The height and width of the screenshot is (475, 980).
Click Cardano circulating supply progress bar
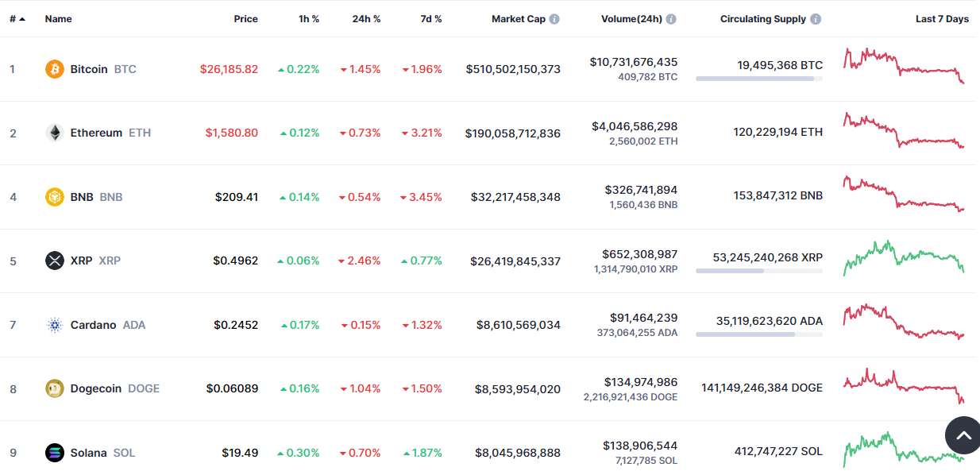point(759,334)
